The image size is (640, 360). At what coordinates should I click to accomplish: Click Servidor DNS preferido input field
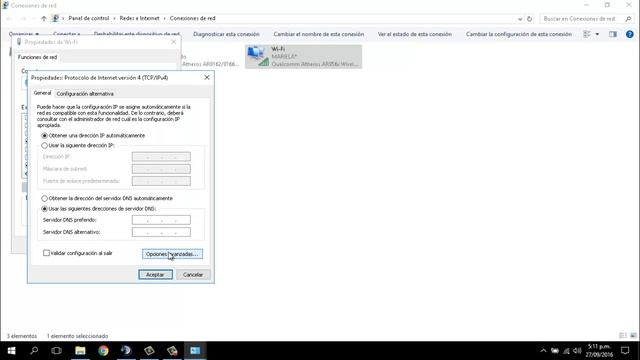(x=161, y=220)
